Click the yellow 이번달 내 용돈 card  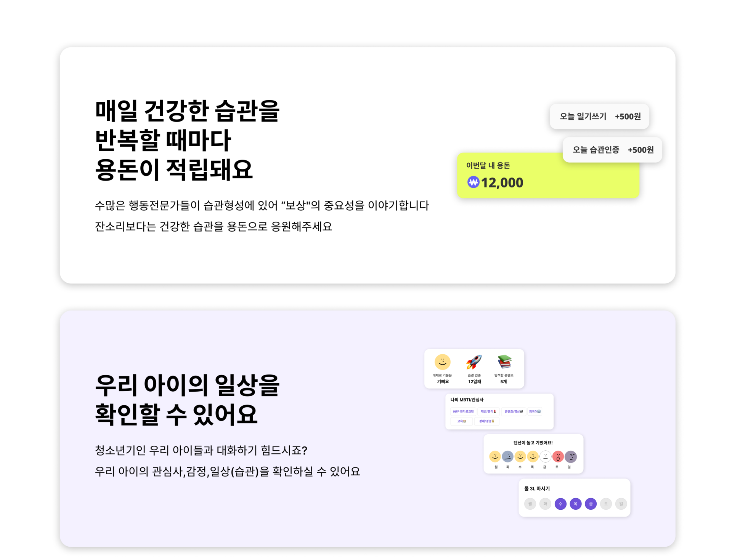(548, 175)
